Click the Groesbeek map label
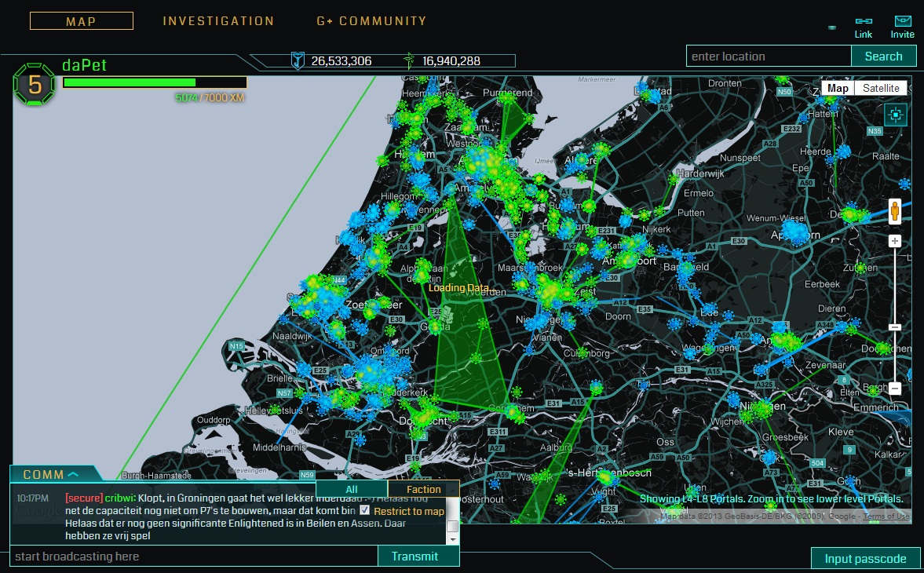Viewport: 924px width, 573px height. point(786,437)
